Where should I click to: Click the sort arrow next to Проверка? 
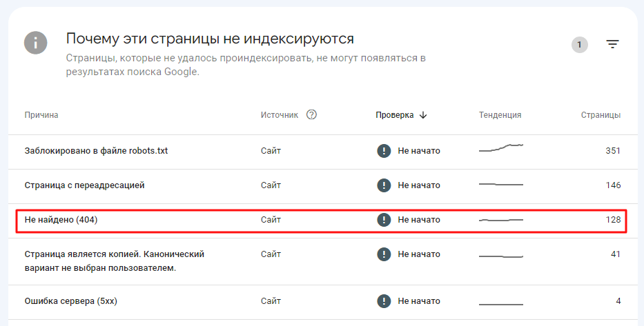click(423, 115)
